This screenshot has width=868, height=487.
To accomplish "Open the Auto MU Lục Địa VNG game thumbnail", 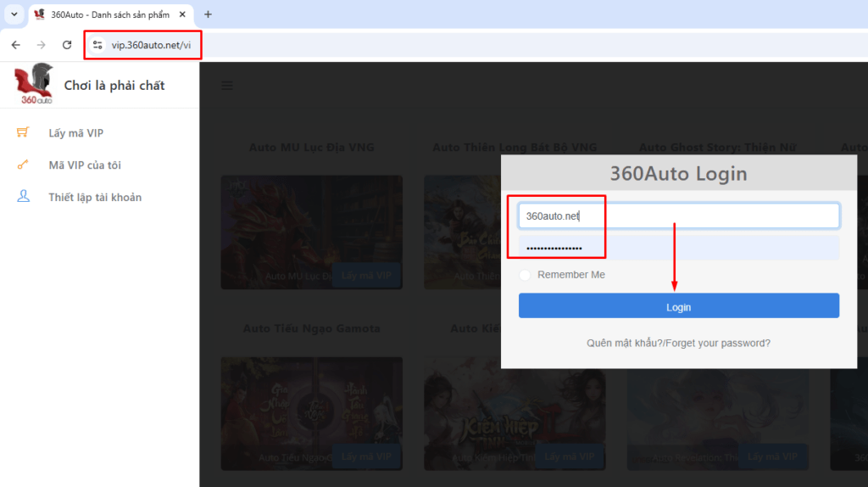I will tap(312, 232).
